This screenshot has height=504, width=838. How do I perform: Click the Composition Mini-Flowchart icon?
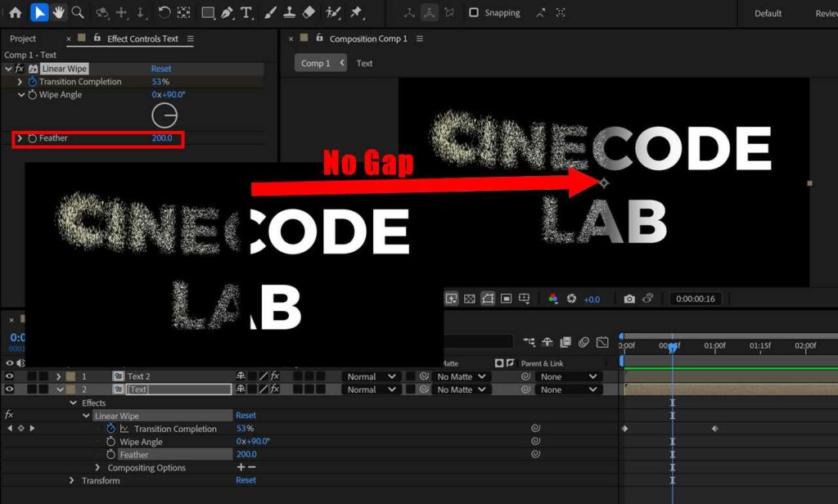pos(529,342)
